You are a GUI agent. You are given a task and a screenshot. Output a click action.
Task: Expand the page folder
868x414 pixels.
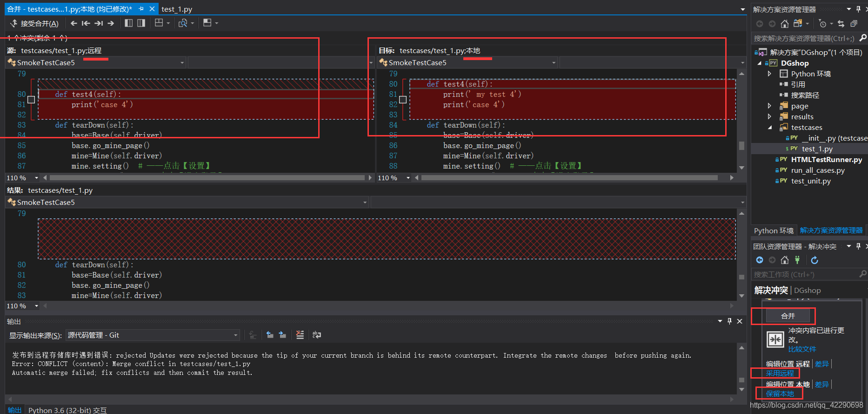click(x=769, y=106)
